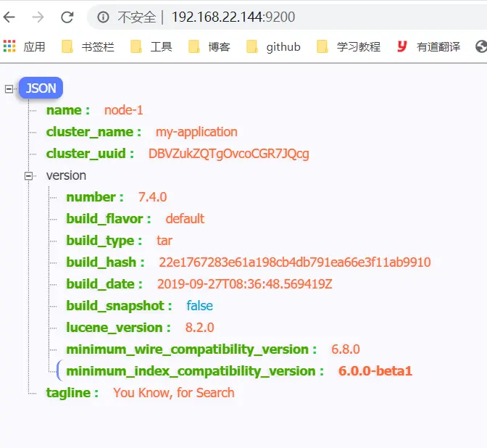Open the 应用 apps grid shortcut

click(x=24, y=47)
